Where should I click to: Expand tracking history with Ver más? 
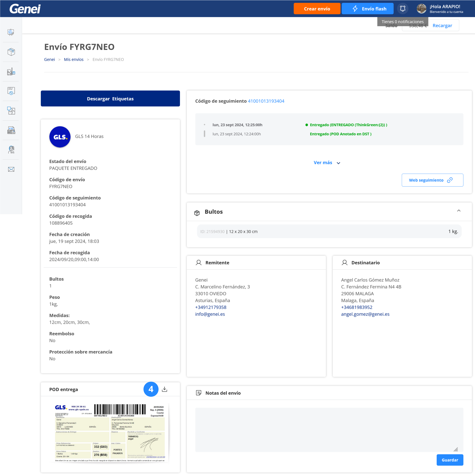(x=327, y=163)
